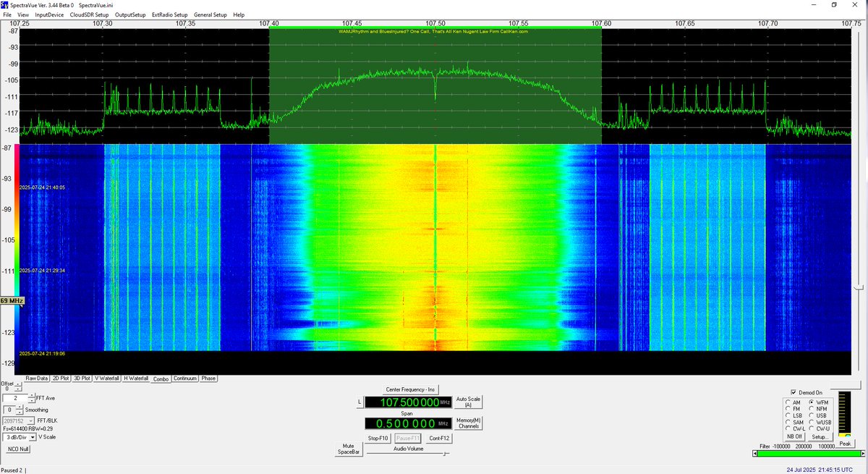Toggle the Demod On checkbox
The height and width of the screenshot is (474, 868).
(793, 392)
